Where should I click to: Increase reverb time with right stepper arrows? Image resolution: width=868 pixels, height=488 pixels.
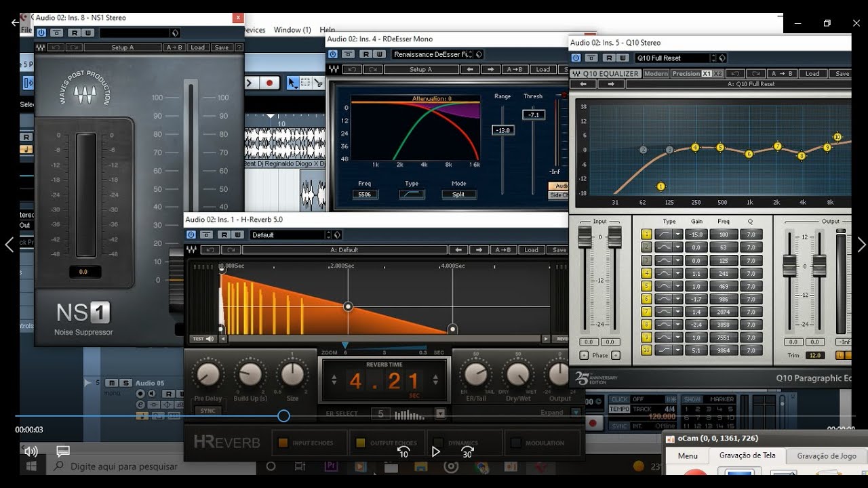(x=436, y=381)
